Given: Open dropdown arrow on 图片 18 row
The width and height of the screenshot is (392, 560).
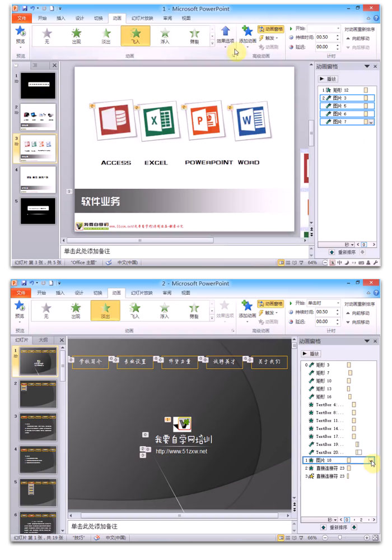Looking at the screenshot, I should point(372,460).
